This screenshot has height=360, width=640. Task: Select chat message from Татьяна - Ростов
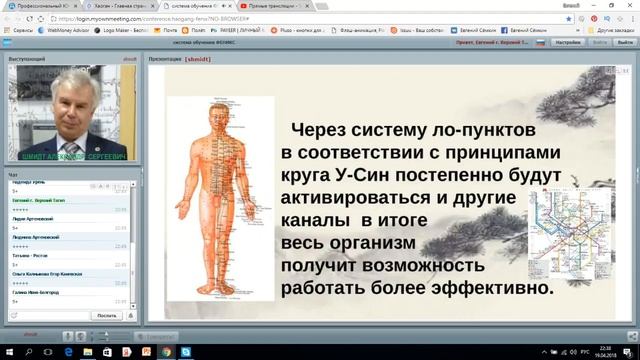69,260
